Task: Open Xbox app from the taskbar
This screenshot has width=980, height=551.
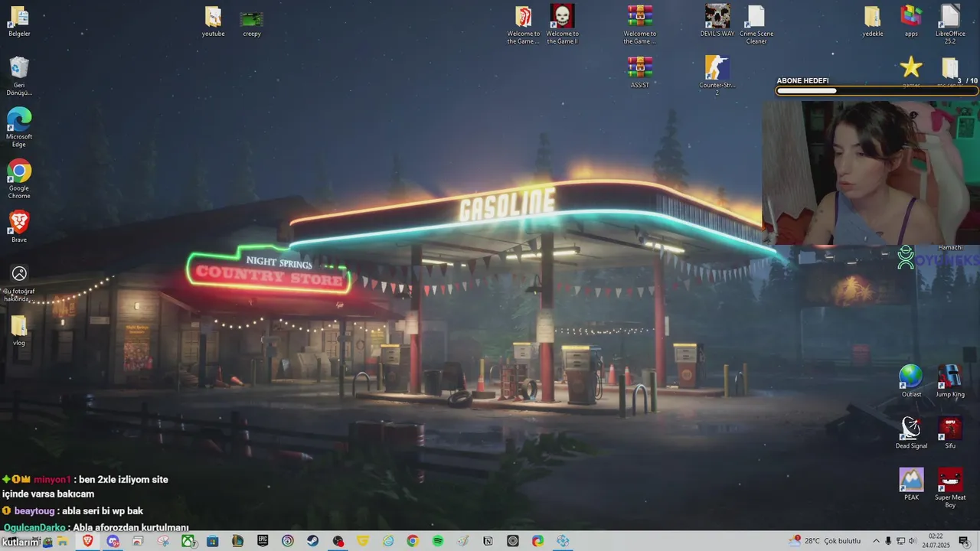Action: [x=188, y=541]
